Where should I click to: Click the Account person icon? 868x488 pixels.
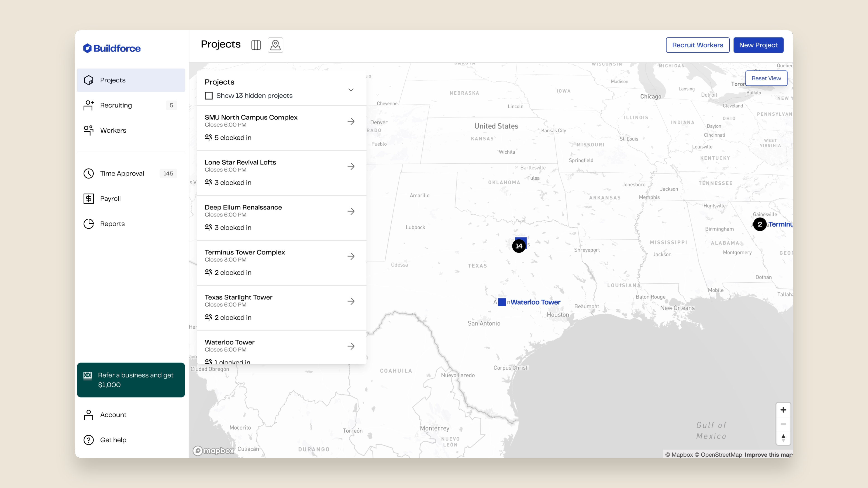[89, 415]
